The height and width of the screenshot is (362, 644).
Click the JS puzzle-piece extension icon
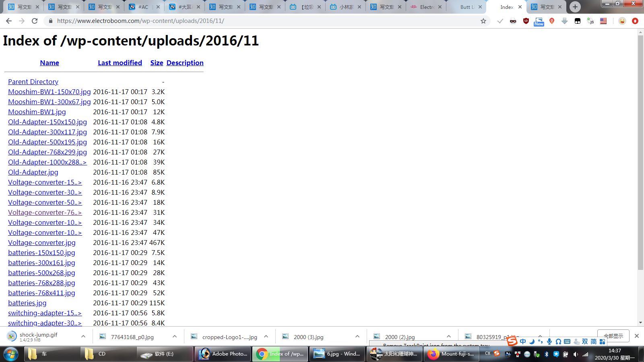point(590,21)
